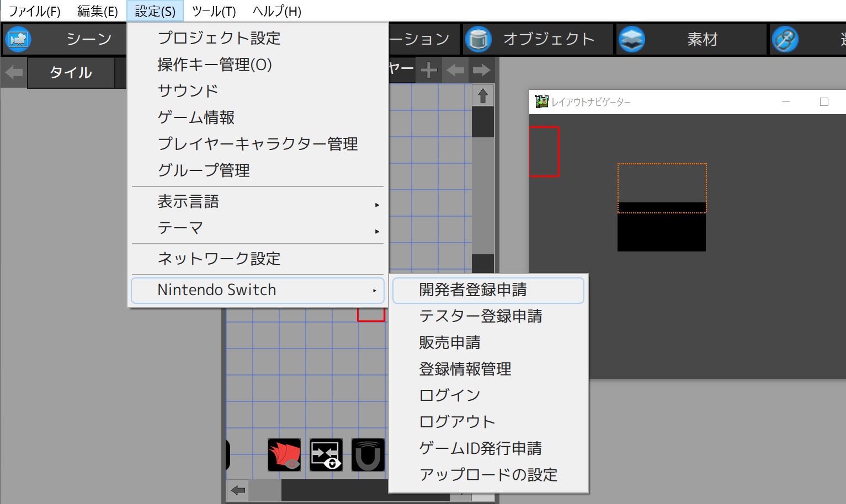The width and height of the screenshot is (846, 504).
Task: Toggle the converging arrows eye icon
Action: coord(326,455)
